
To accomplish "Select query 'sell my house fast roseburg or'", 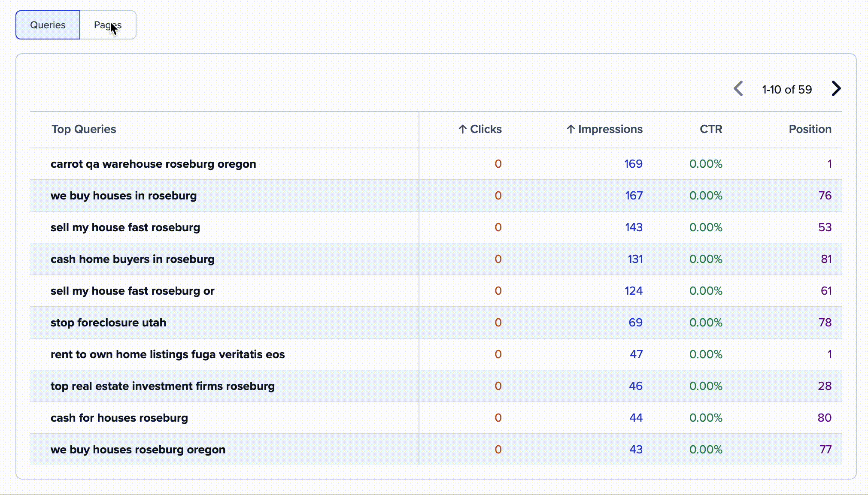I will click(133, 291).
